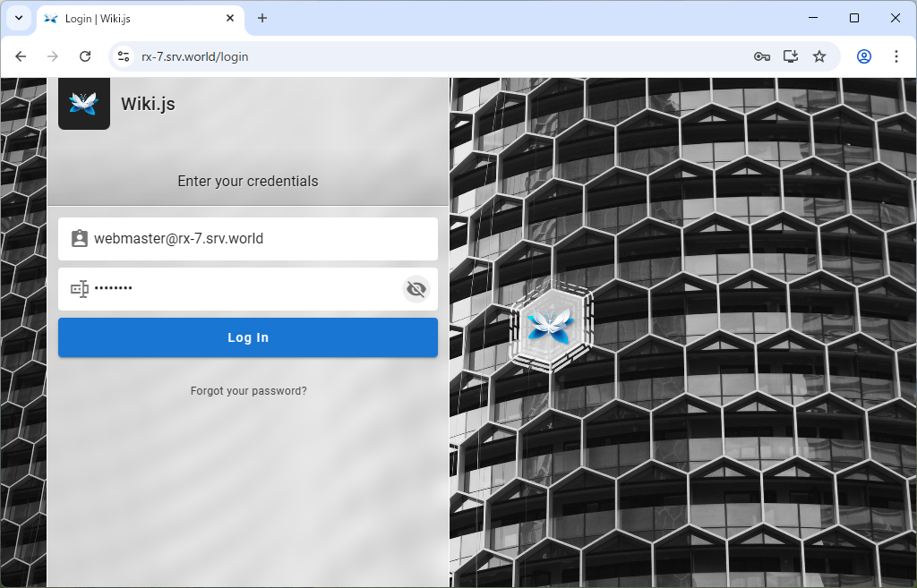
Task: Click the grayed Enter your credentials header bar
Action: tap(248, 181)
